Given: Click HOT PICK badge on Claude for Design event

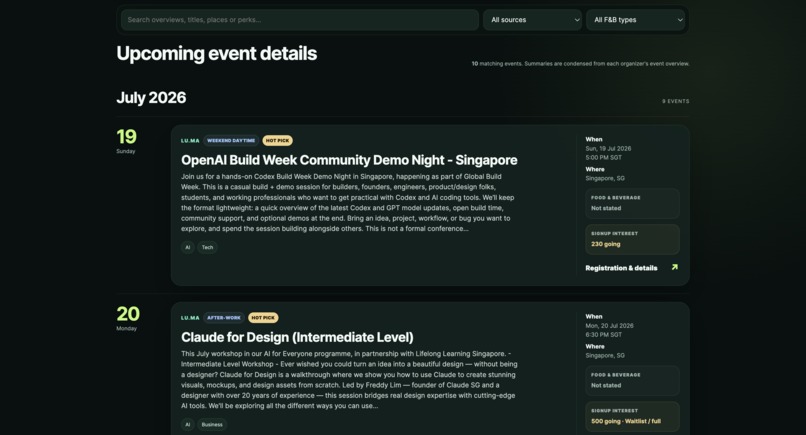Looking at the screenshot, I should tap(263, 318).
